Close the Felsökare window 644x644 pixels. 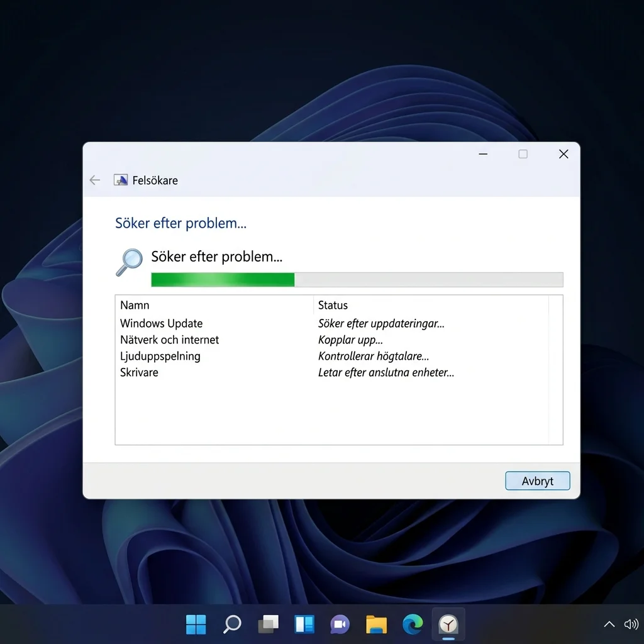[x=563, y=154]
